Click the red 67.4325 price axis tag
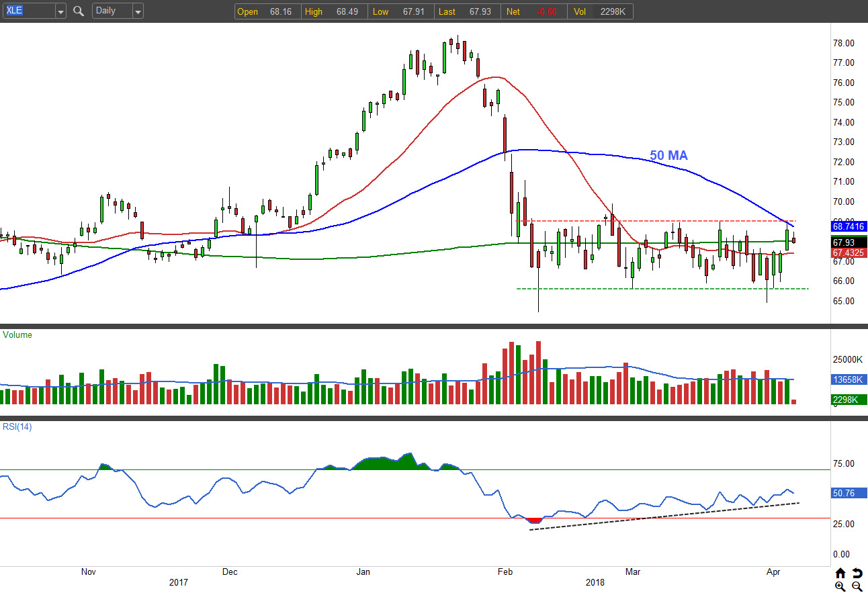 point(847,253)
